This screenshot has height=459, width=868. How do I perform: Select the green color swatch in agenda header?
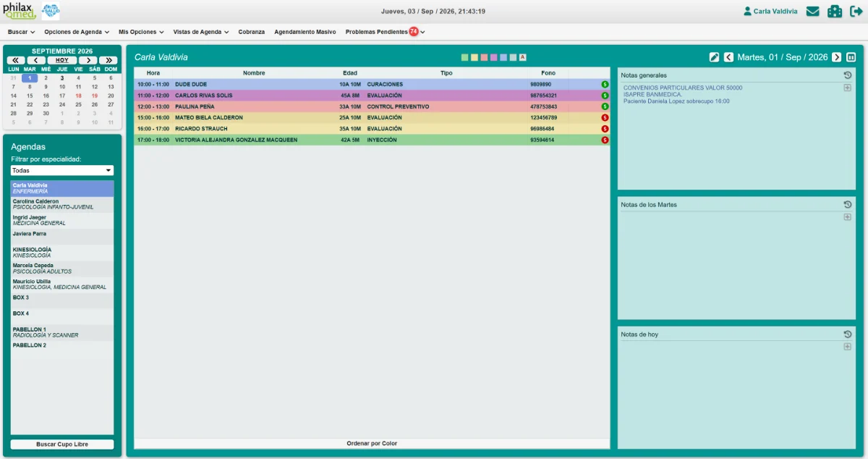(x=465, y=57)
